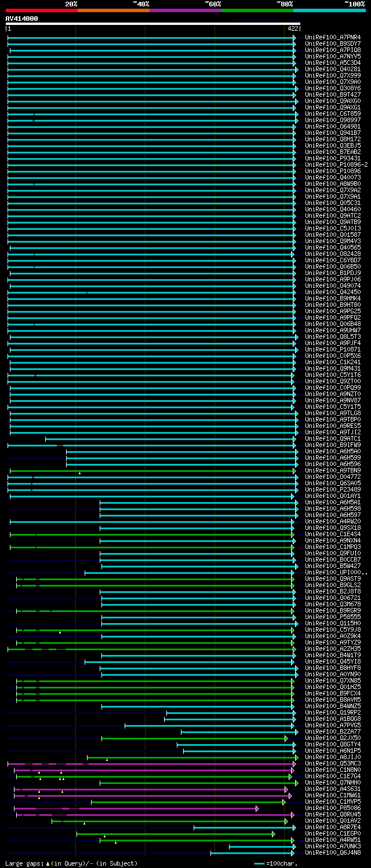Open hit UniRef100_A9NV87
The image size is (371, 868).
coord(333,400)
